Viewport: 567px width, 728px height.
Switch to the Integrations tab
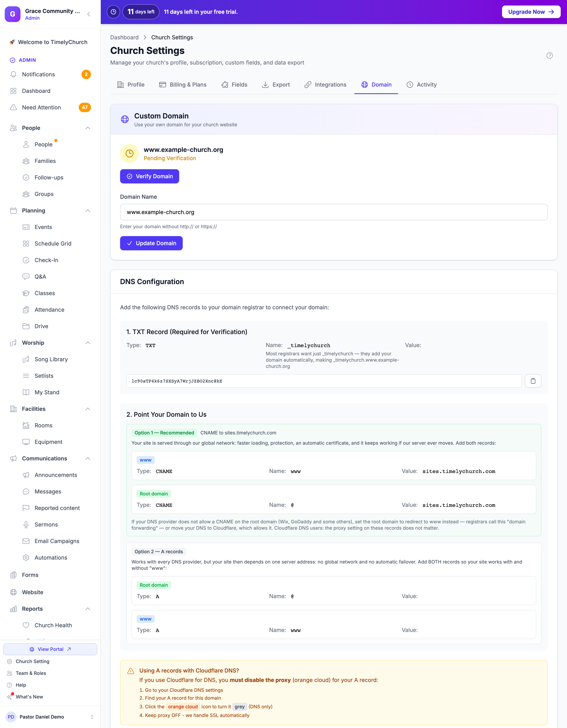pyautogui.click(x=325, y=85)
